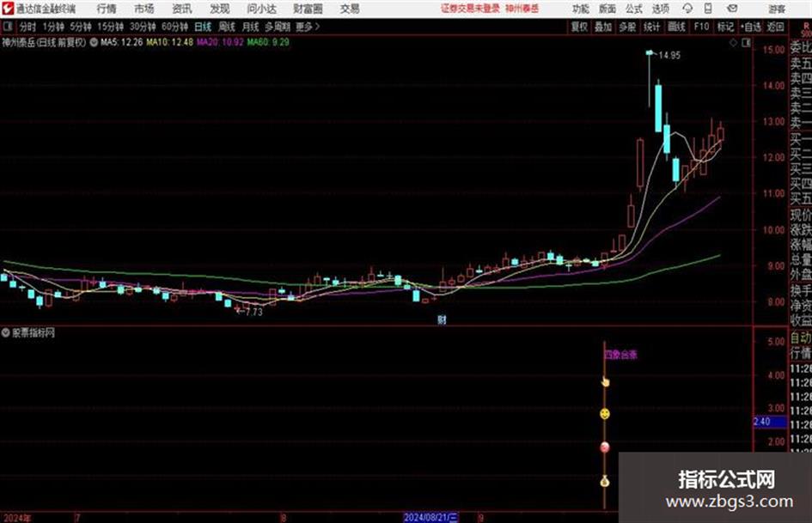This screenshot has width=812, height=523.
Task: Click the 复权 toolbar button
Action: pyautogui.click(x=579, y=27)
